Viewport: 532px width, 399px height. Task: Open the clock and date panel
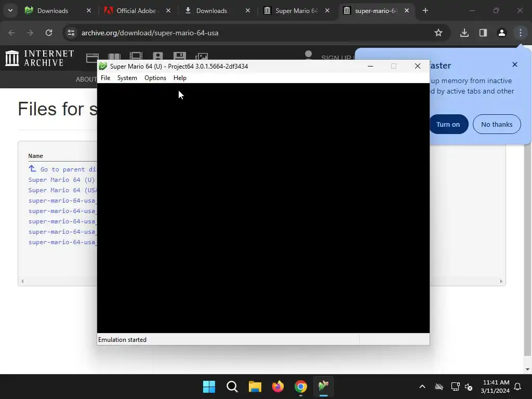click(x=495, y=387)
